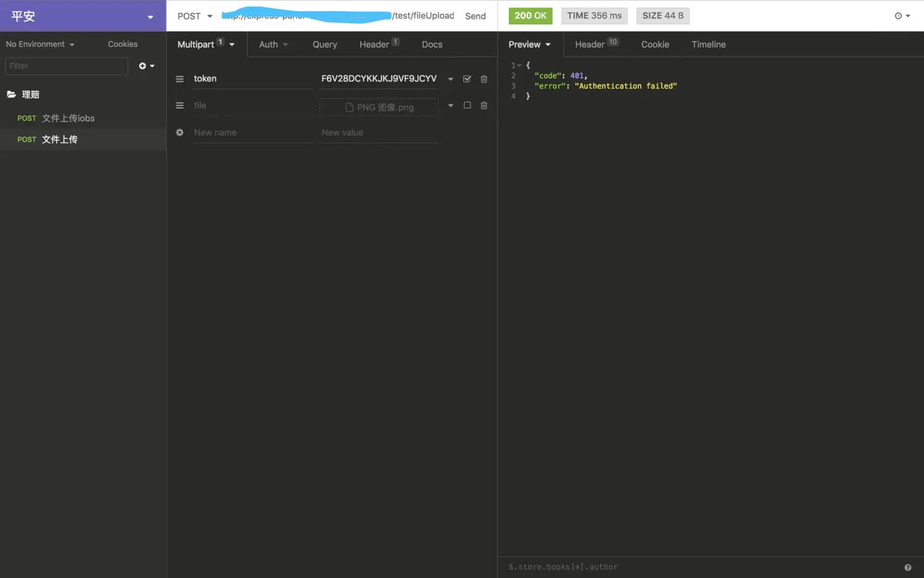Click the SIZE 44 B badge

pos(663,16)
